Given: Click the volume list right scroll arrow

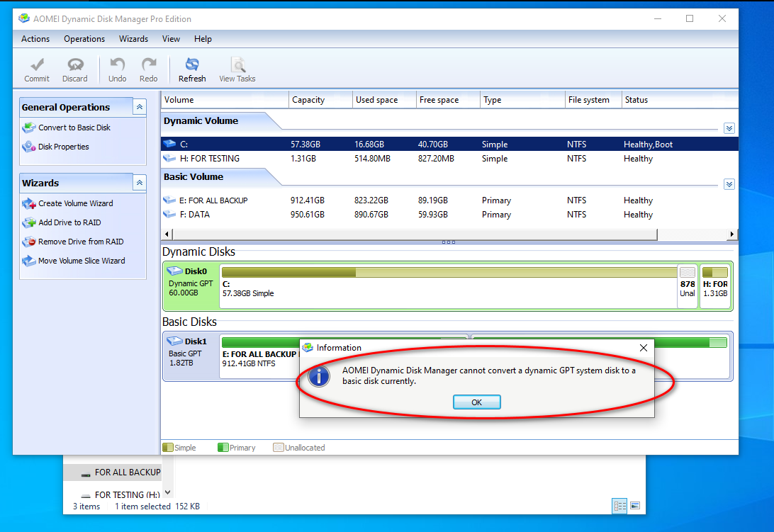Looking at the screenshot, I should click(x=732, y=234).
